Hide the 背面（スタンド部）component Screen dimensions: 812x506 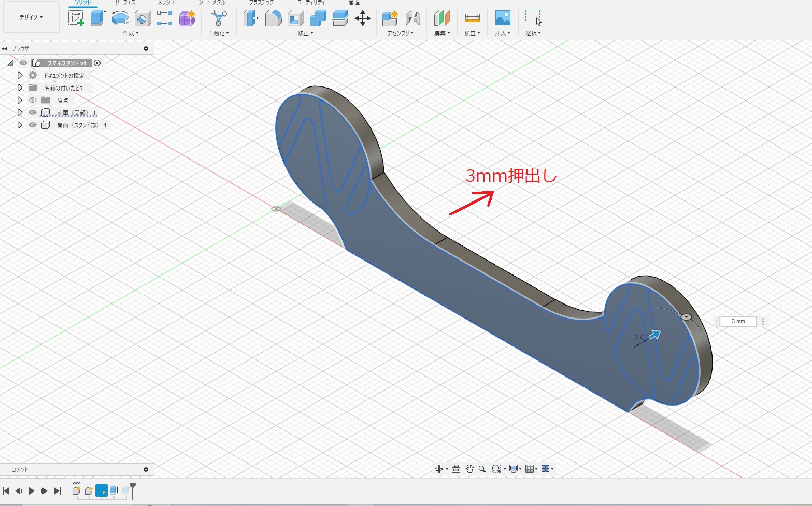point(33,125)
